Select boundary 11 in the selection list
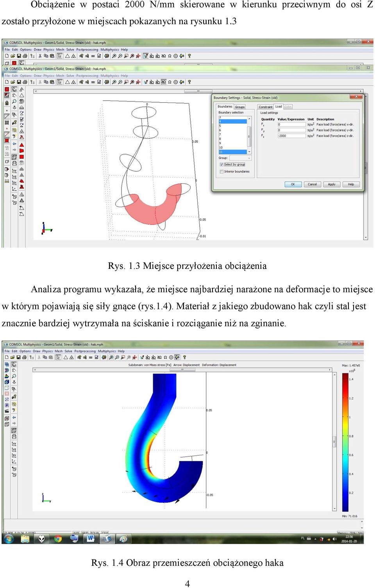Screen dimensions: 375x588 point(232,152)
